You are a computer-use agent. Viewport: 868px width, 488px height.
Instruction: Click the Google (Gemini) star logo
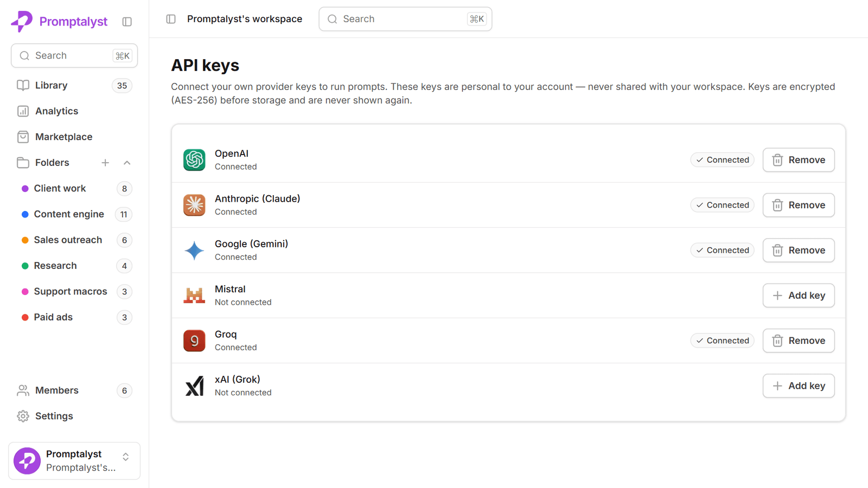click(194, 251)
